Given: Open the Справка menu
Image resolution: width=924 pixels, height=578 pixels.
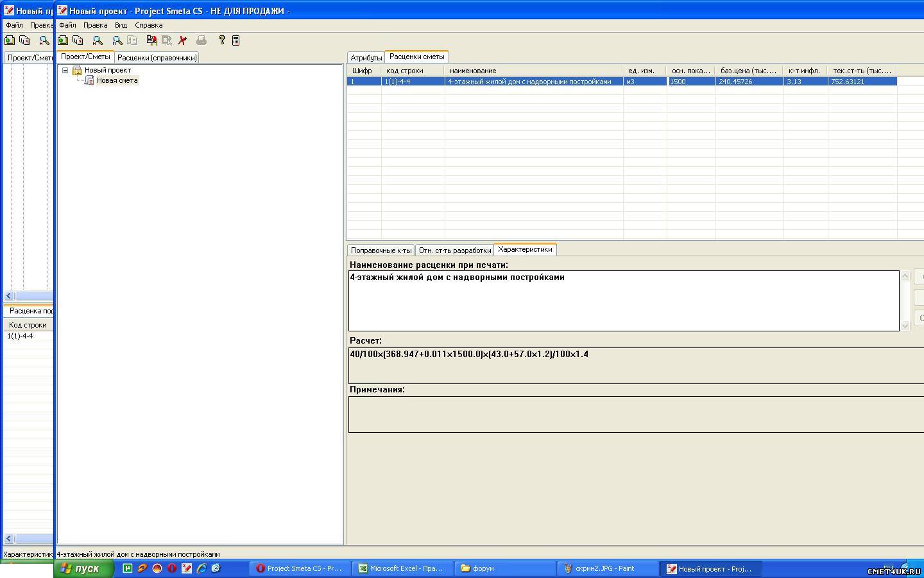Looking at the screenshot, I should [x=149, y=25].
